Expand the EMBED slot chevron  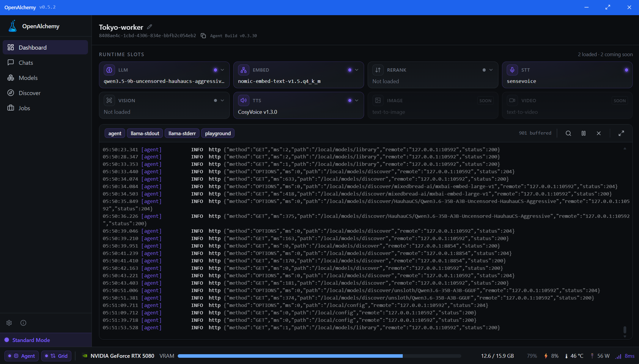(357, 70)
